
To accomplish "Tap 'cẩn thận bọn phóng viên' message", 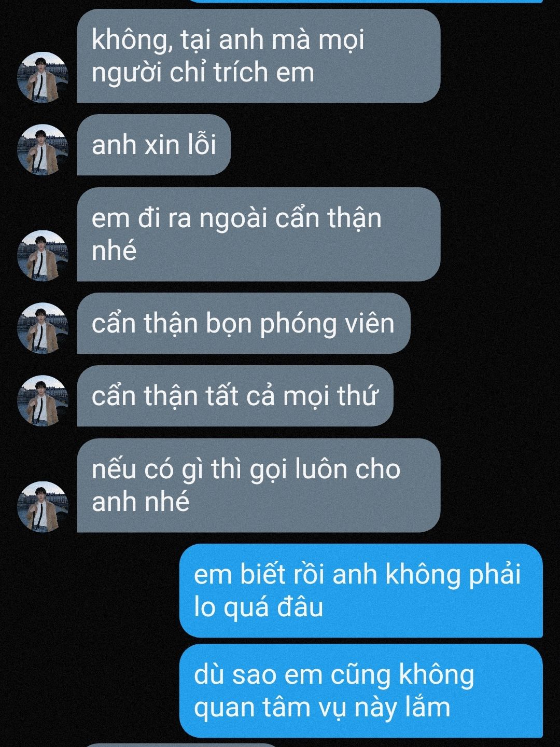I will point(244,323).
